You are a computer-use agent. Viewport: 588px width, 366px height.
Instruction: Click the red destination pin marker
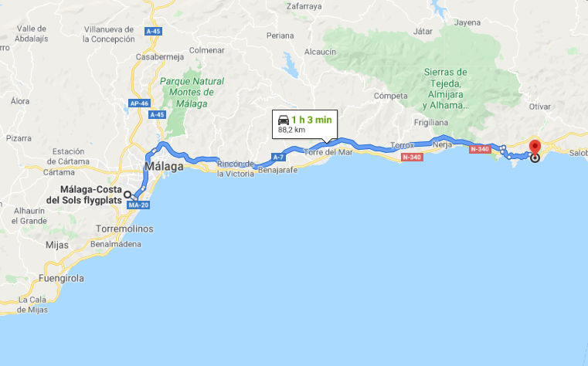(535, 147)
